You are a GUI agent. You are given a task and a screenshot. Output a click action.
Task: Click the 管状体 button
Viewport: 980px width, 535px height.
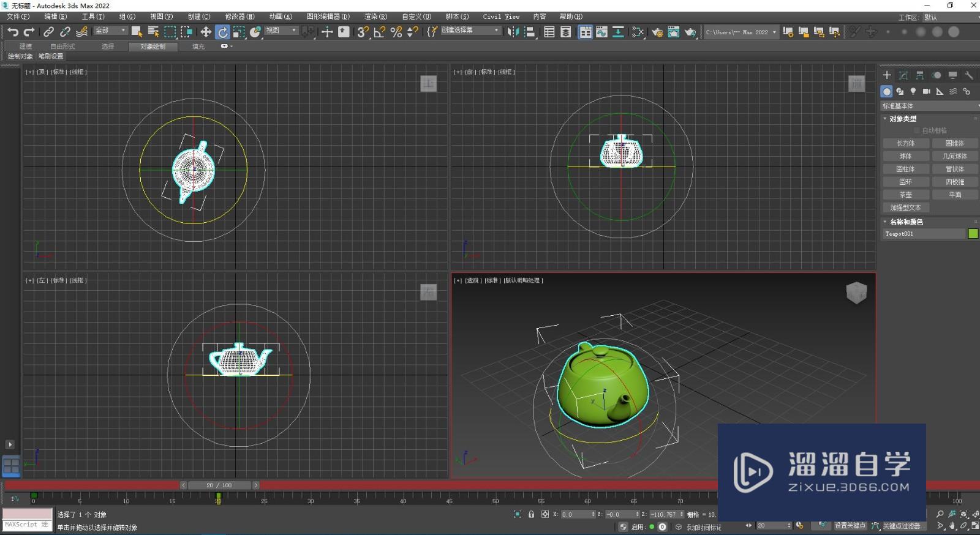tap(954, 169)
